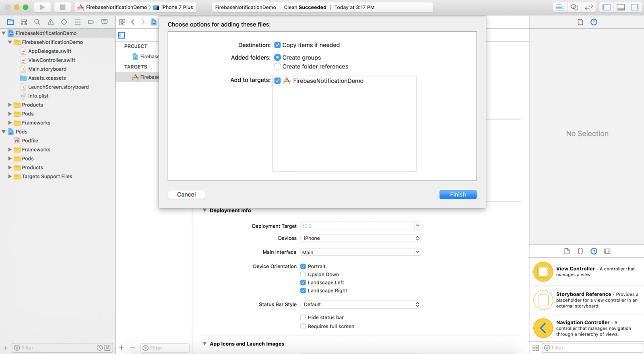Expand the Targets Support Files folder
This screenshot has width=644, height=354.
click(x=10, y=176)
